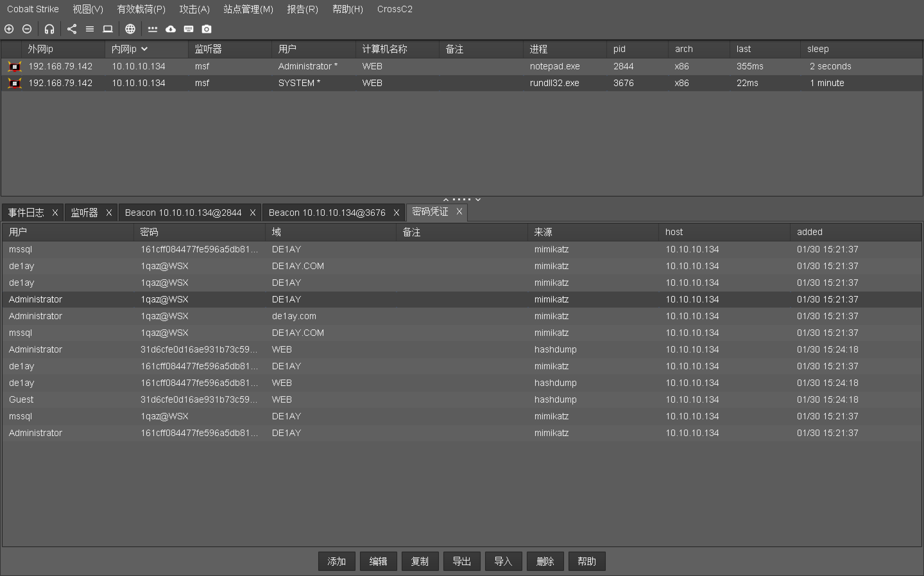
Task: Switch to session table list icon
Action: pos(90,29)
